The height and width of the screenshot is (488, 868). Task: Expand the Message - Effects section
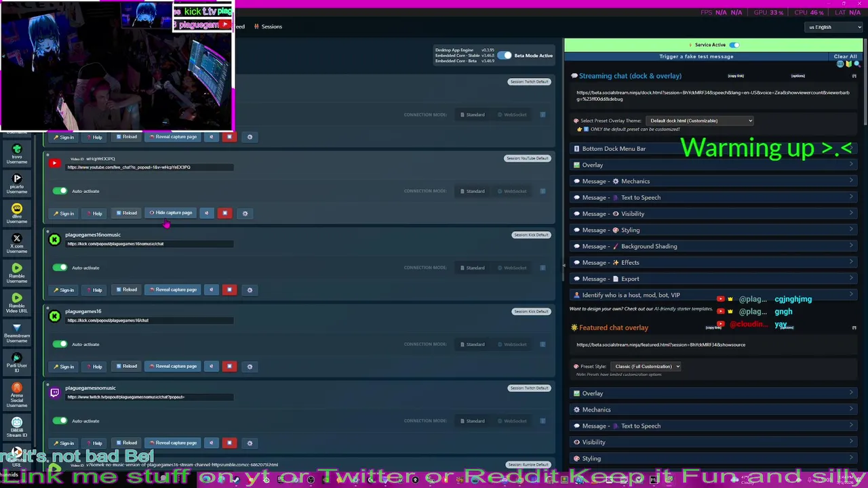pyautogui.click(x=713, y=263)
